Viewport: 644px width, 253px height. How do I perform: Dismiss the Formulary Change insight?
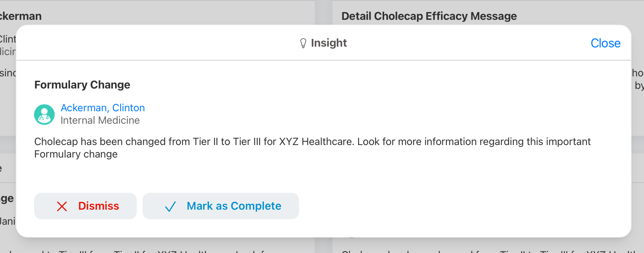pos(85,206)
